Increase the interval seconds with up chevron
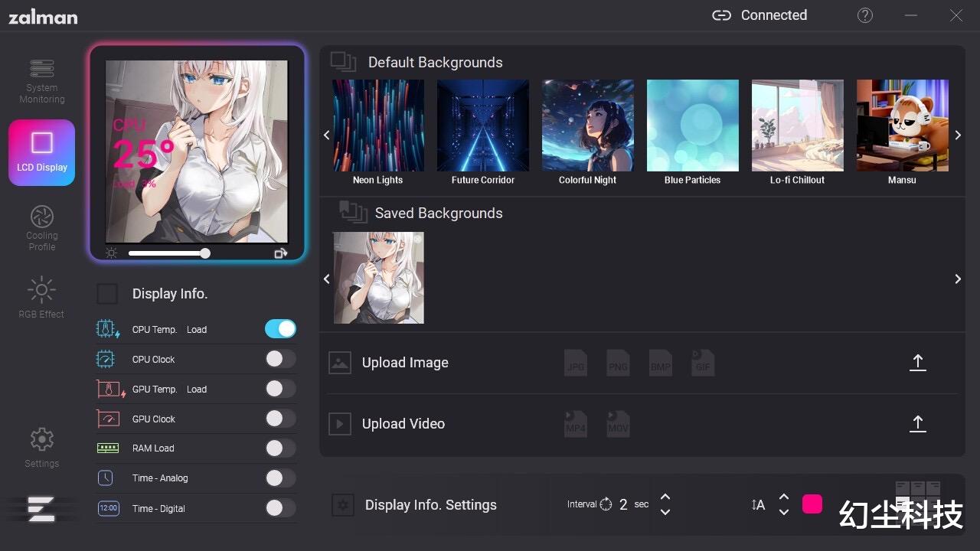Viewport: 980px width, 551px height. 665,497
